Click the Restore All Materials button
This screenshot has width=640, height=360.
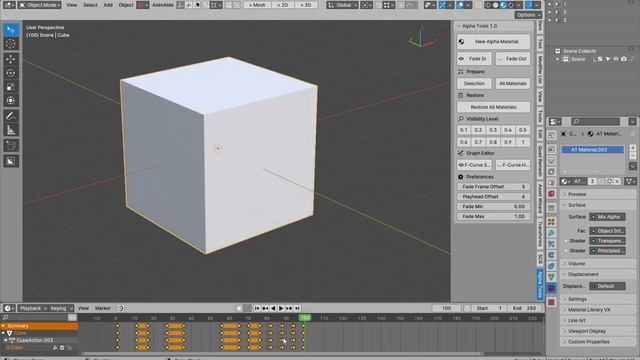pos(493,107)
